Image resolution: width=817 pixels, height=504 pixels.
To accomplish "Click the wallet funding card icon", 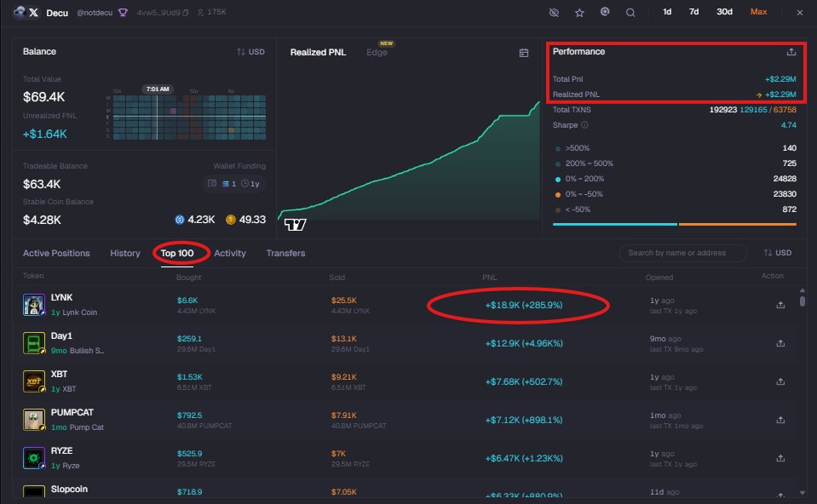I will point(212,183).
